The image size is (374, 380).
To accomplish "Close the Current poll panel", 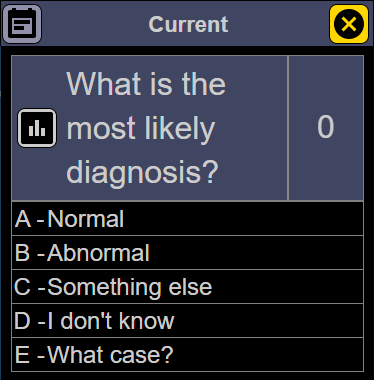I will pyautogui.click(x=349, y=24).
